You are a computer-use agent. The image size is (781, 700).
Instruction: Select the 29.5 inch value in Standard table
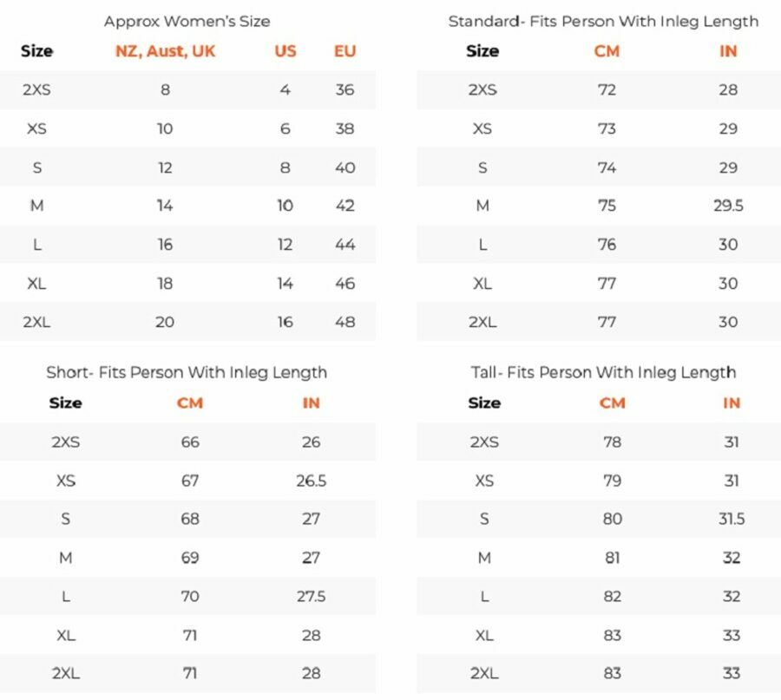[x=727, y=206]
